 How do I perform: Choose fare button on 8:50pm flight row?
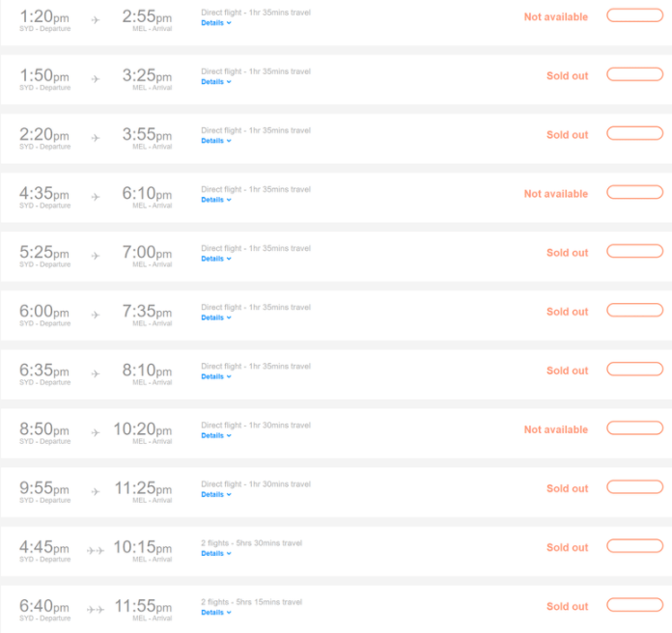[634, 427]
